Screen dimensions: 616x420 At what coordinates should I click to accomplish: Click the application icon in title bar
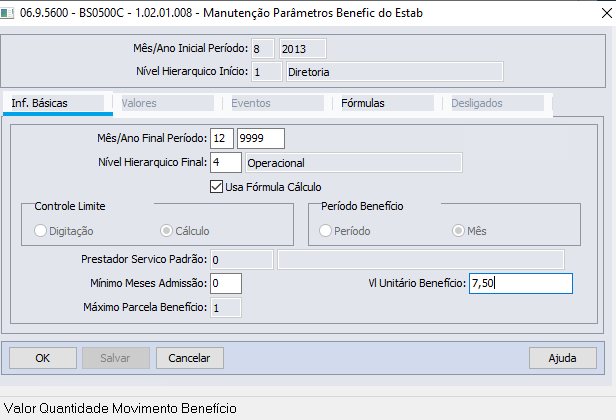tap(7, 13)
